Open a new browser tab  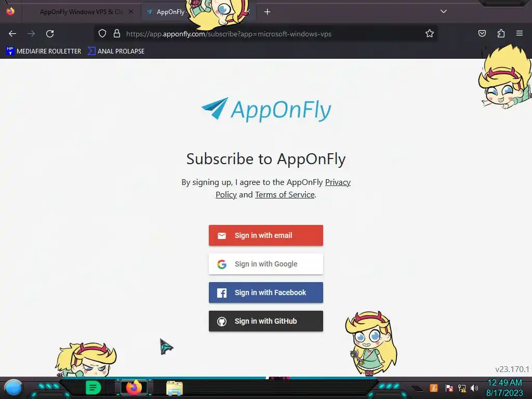(x=268, y=12)
